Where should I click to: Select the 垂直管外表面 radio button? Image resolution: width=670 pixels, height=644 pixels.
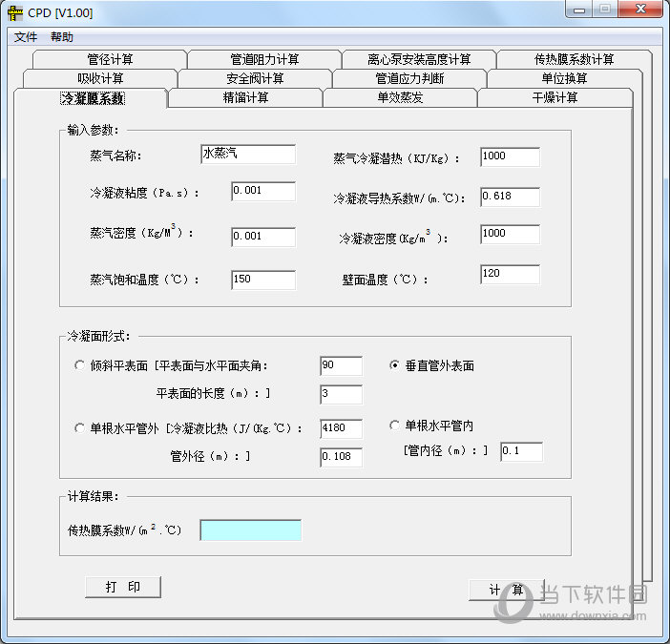point(394,365)
